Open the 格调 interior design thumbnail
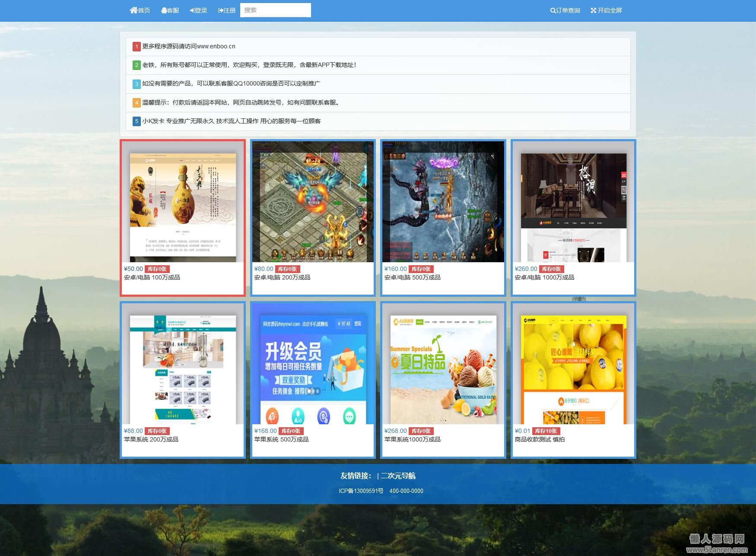This screenshot has height=556, width=756. (573, 202)
